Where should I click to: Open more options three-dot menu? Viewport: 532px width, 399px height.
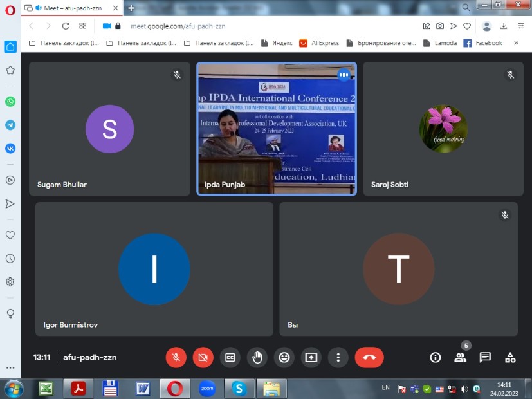(338, 357)
